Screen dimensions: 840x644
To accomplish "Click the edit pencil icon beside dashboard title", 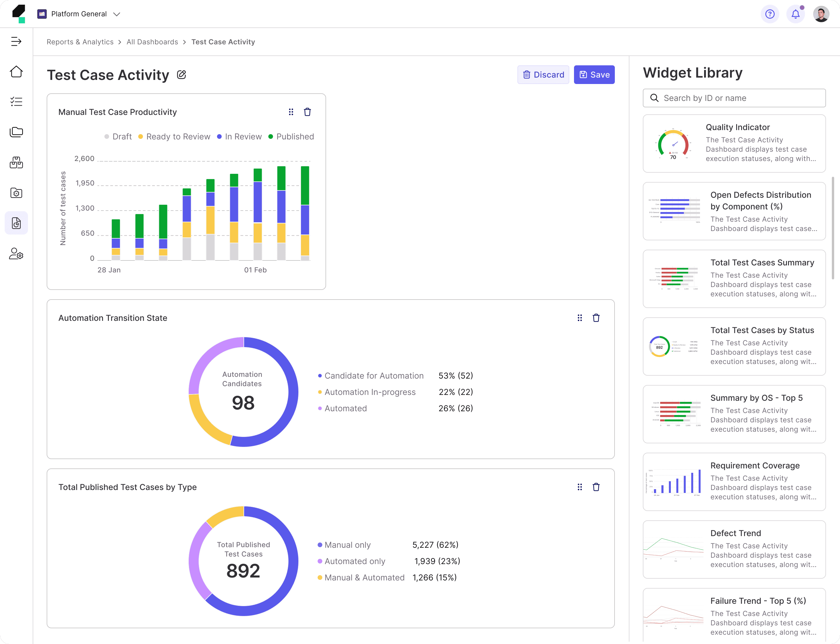I will coord(181,75).
